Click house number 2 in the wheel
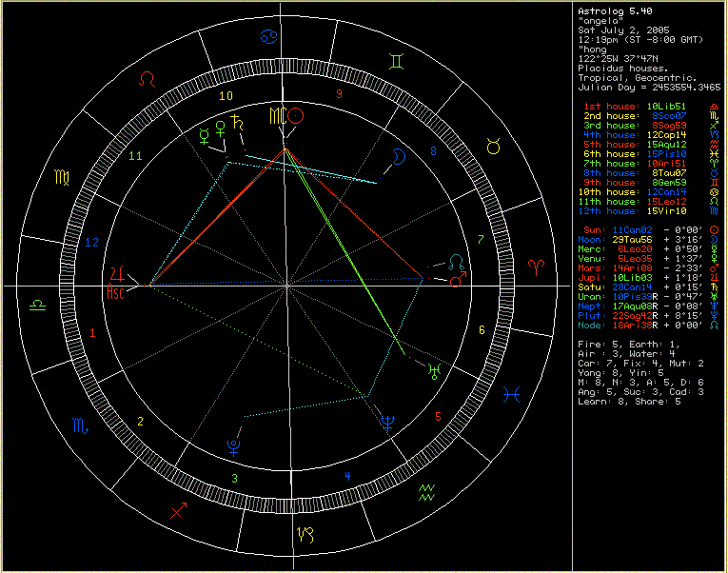This screenshot has height=573, width=728. click(140, 421)
